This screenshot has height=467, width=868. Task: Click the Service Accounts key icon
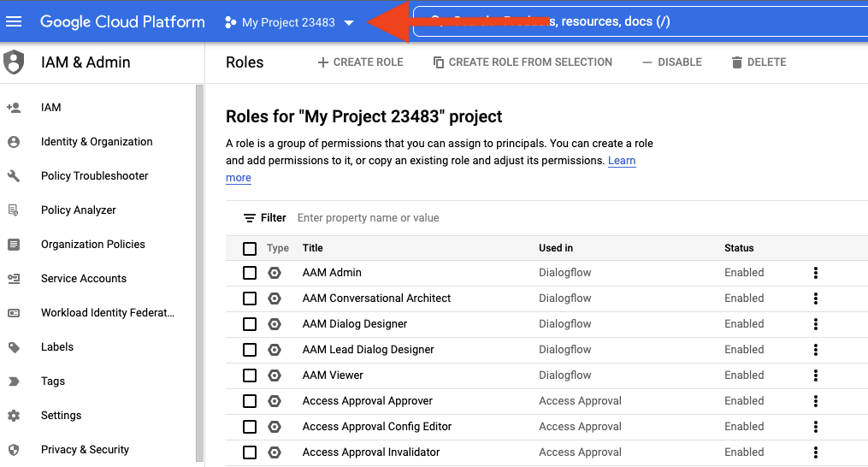(14, 279)
